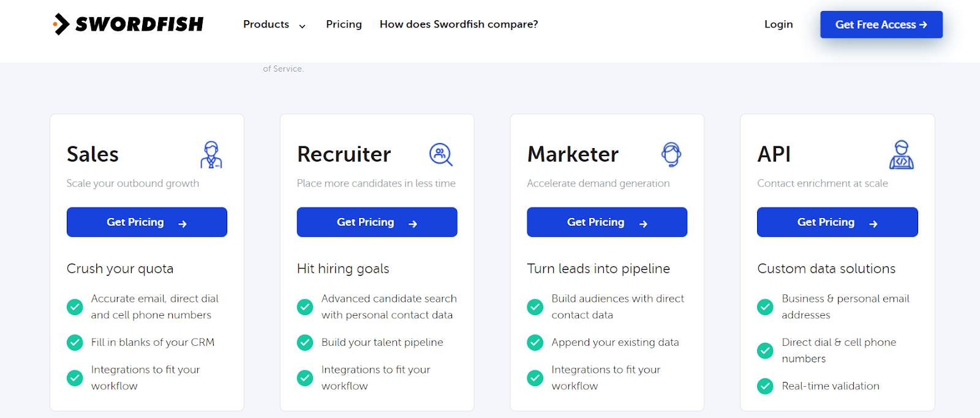The image size is (980, 418).
Task: Click Get Free Access
Action: coord(881,24)
